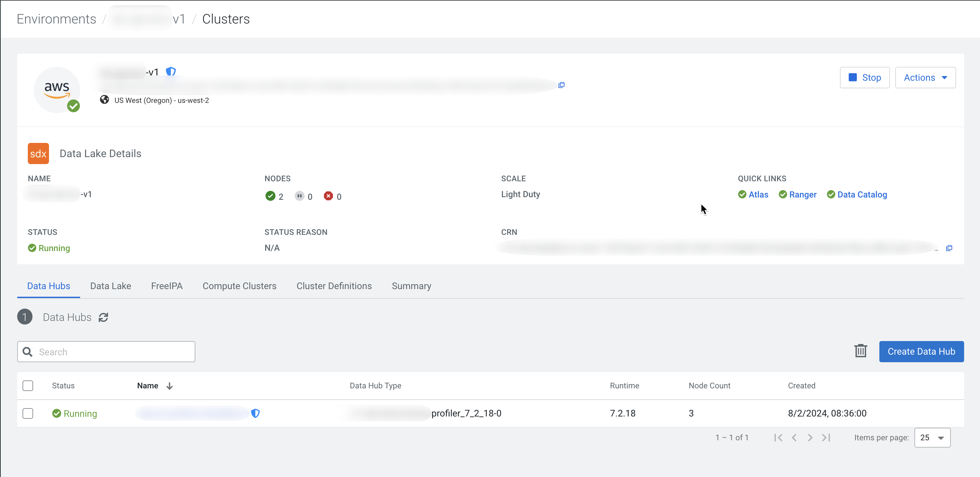Copy the data lake CRN value
980x477 pixels.
pyautogui.click(x=949, y=248)
